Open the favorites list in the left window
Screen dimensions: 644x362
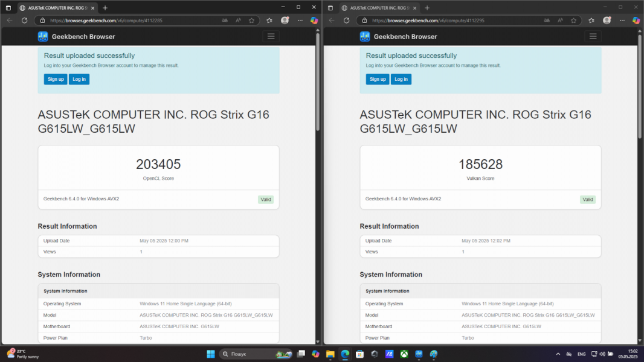[x=269, y=21]
